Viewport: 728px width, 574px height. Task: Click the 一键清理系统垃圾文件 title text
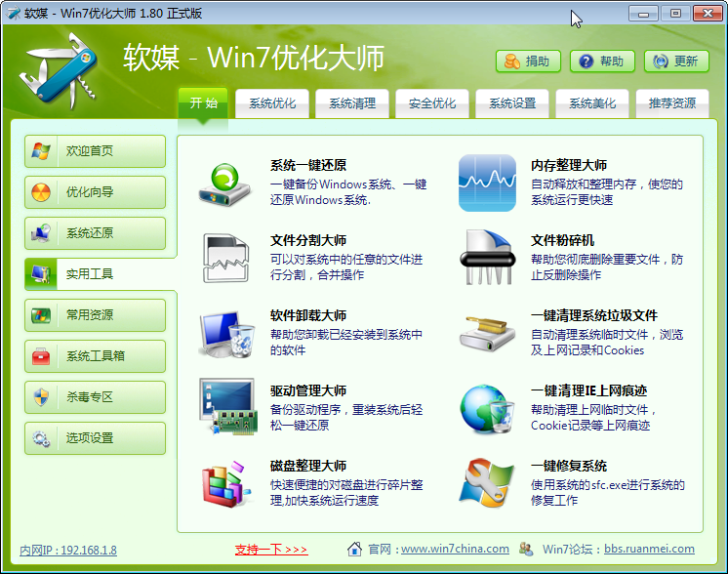[x=594, y=315]
